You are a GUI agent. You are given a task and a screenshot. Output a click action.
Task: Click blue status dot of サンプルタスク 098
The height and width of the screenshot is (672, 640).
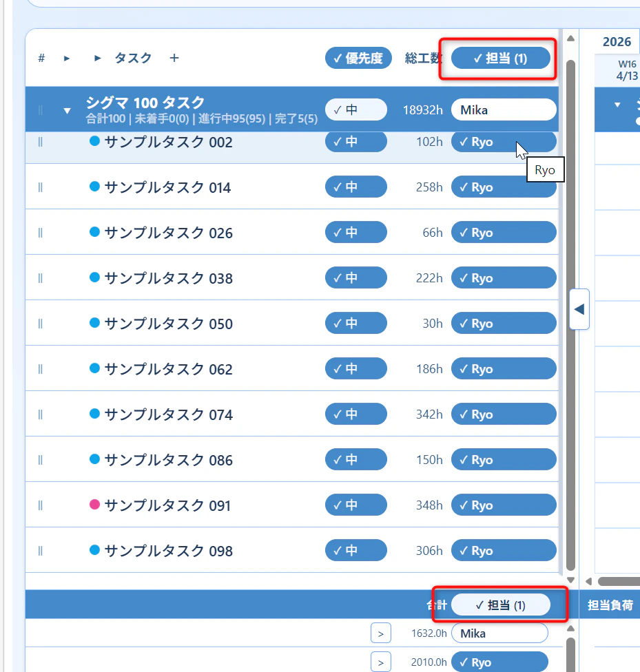pyautogui.click(x=94, y=549)
